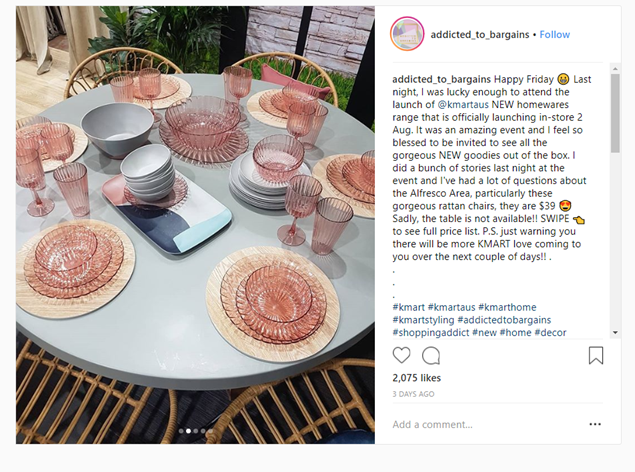The height and width of the screenshot is (472, 635).
Task: Like the post with the heart icon
Action: [401, 355]
